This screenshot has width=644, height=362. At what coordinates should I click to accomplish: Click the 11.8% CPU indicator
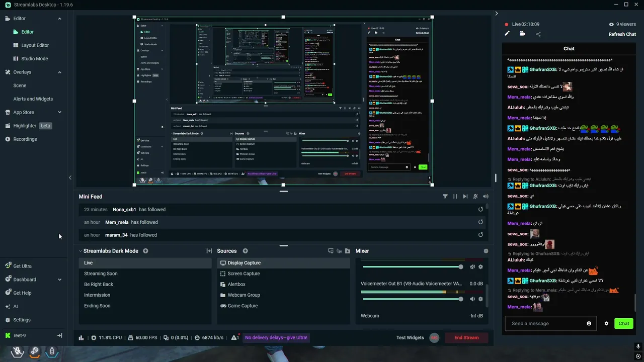click(x=106, y=338)
